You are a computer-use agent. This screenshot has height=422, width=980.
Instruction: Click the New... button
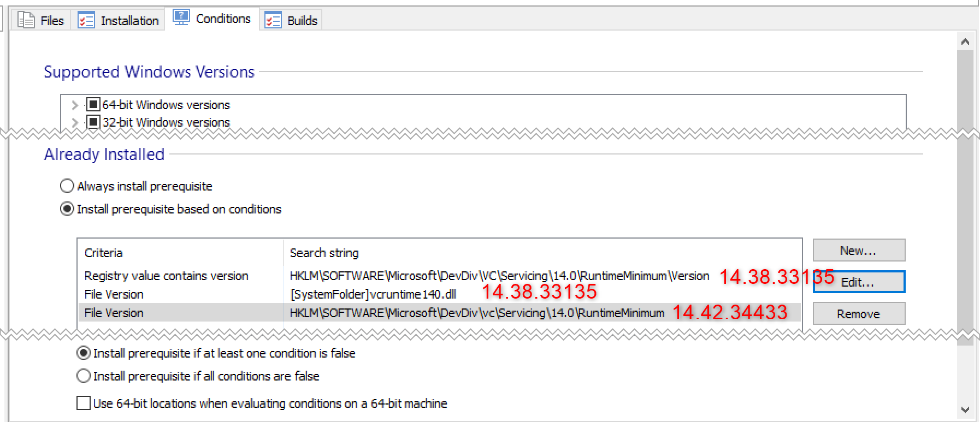click(858, 251)
